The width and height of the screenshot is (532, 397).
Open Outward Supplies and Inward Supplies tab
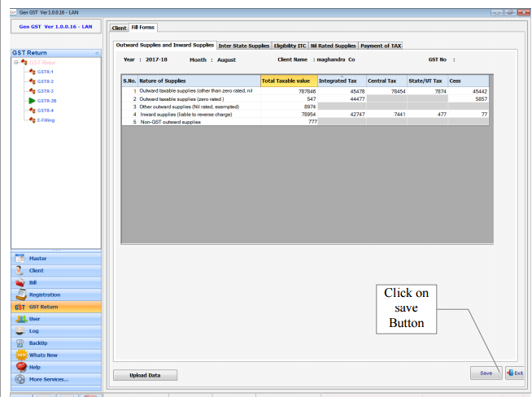tap(165, 45)
